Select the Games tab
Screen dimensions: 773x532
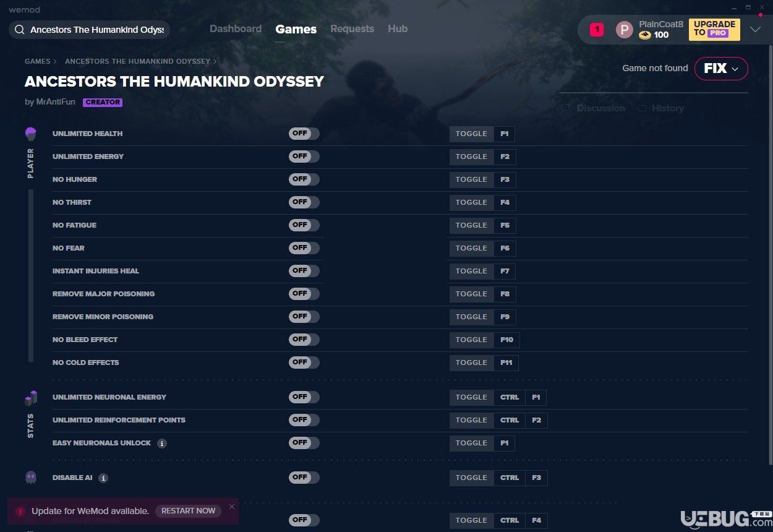tap(296, 29)
